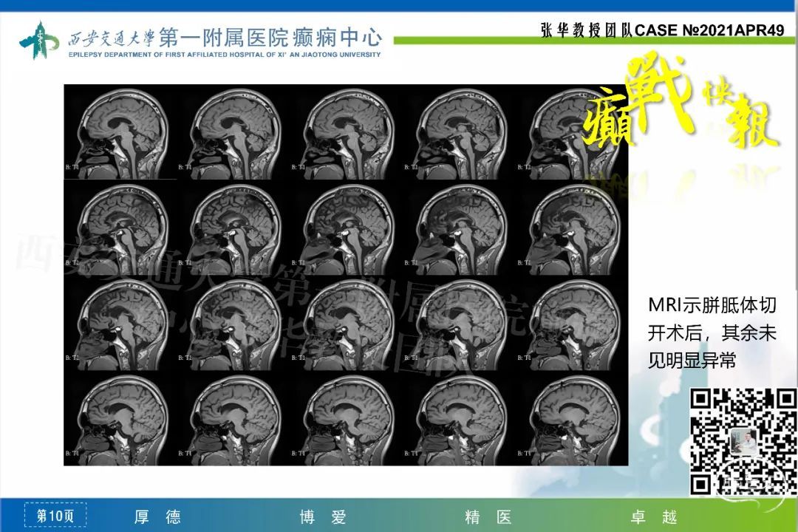Click the Xi'an Jiaotong University emblem logo
798x532 pixels.
pos(38,40)
